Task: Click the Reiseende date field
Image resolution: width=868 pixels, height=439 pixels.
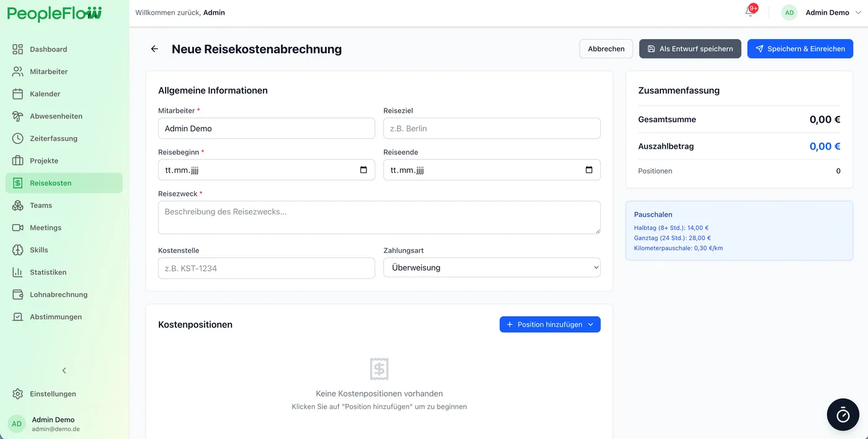Action: tap(492, 170)
